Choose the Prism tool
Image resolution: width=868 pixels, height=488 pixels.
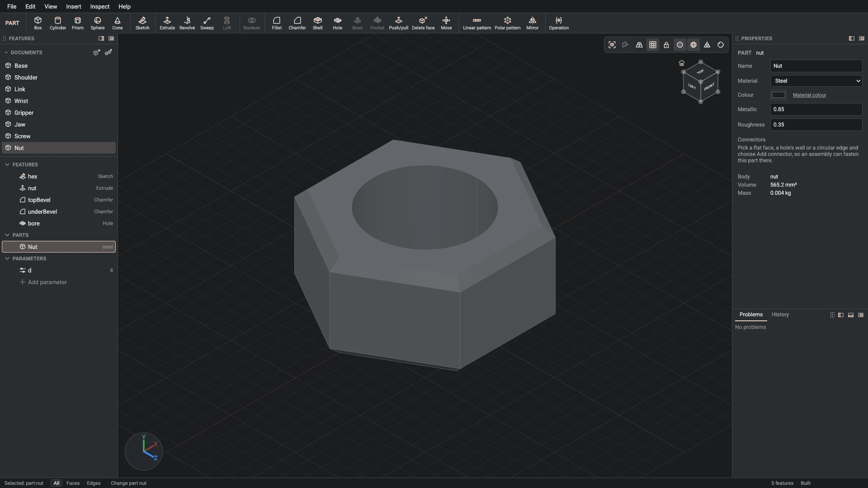78,23
